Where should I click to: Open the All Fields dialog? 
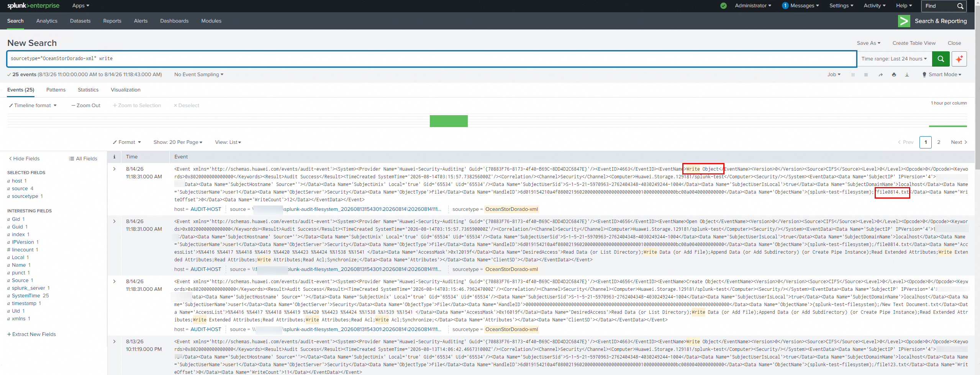tap(83, 159)
